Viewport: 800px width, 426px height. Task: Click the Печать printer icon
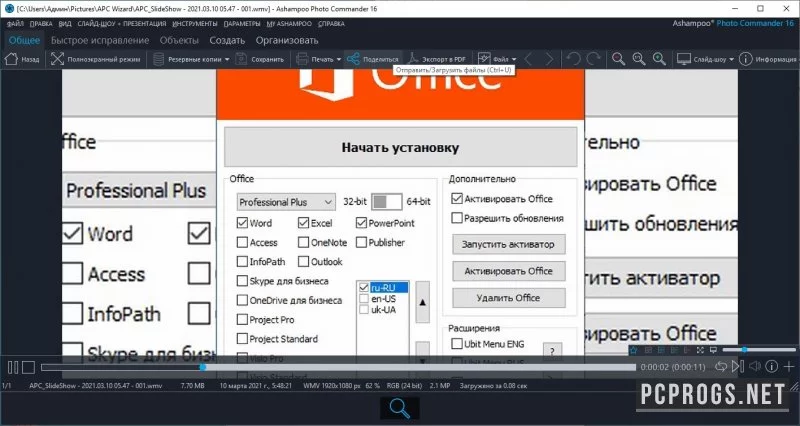[302, 59]
